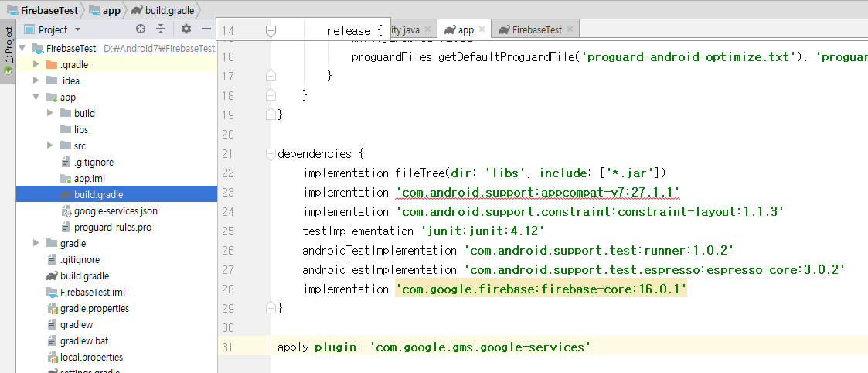Collapse the app module folder
868x373 pixels.
36,98
